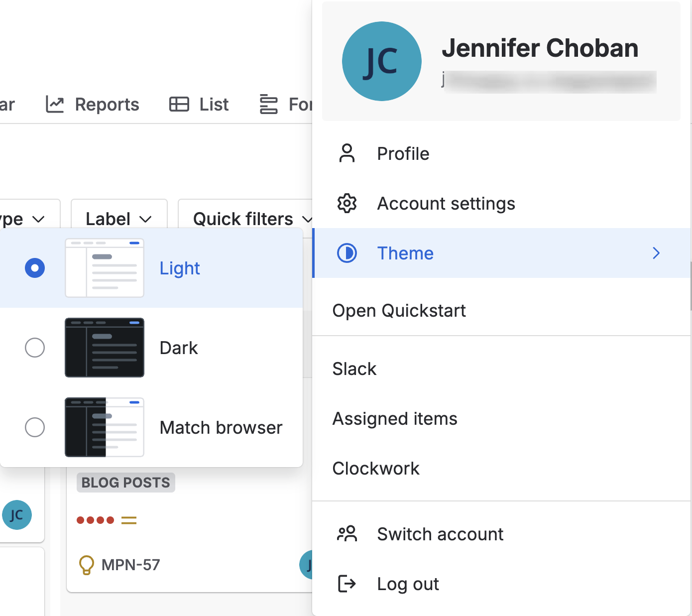Screen dimensions: 692x616
Task: Open the Quick filters dropdown
Action: point(251,219)
